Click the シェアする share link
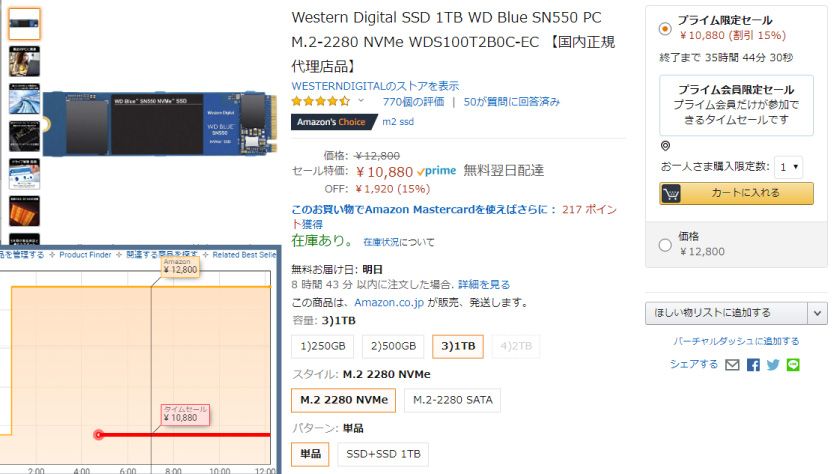 pos(694,364)
